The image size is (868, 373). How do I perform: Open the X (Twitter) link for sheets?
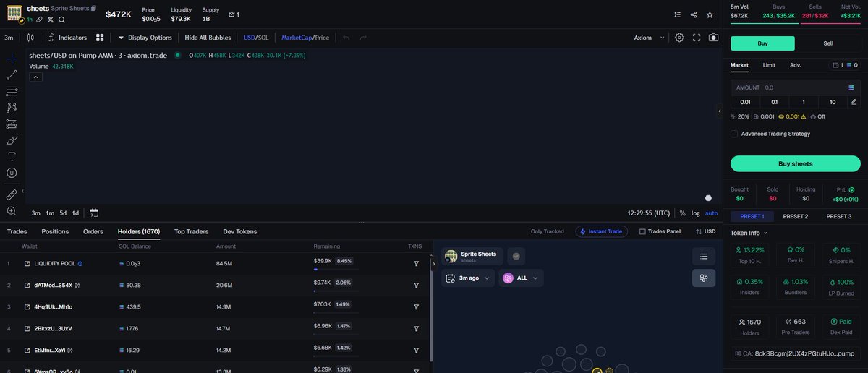51,20
